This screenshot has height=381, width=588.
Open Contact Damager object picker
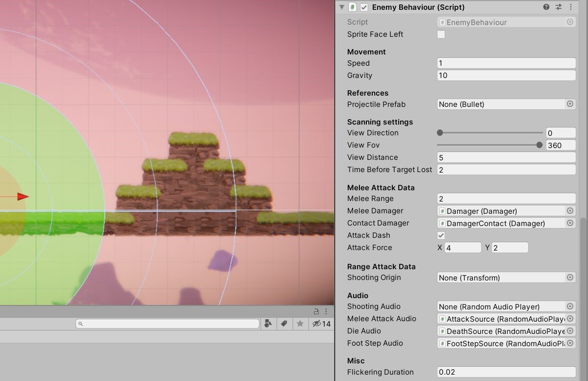point(570,223)
